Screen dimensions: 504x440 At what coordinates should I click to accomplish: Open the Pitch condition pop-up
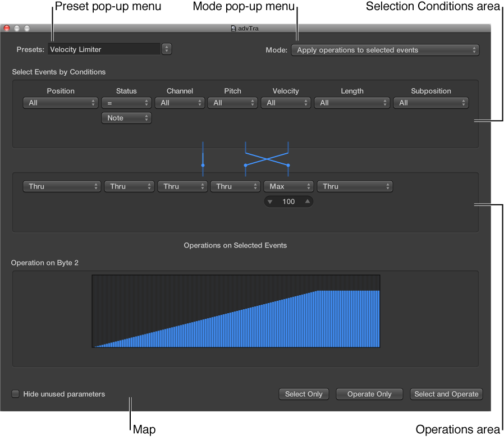(232, 103)
